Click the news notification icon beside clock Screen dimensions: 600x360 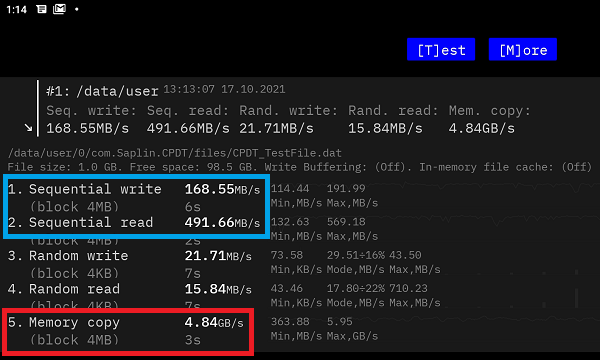coord(41,9)
